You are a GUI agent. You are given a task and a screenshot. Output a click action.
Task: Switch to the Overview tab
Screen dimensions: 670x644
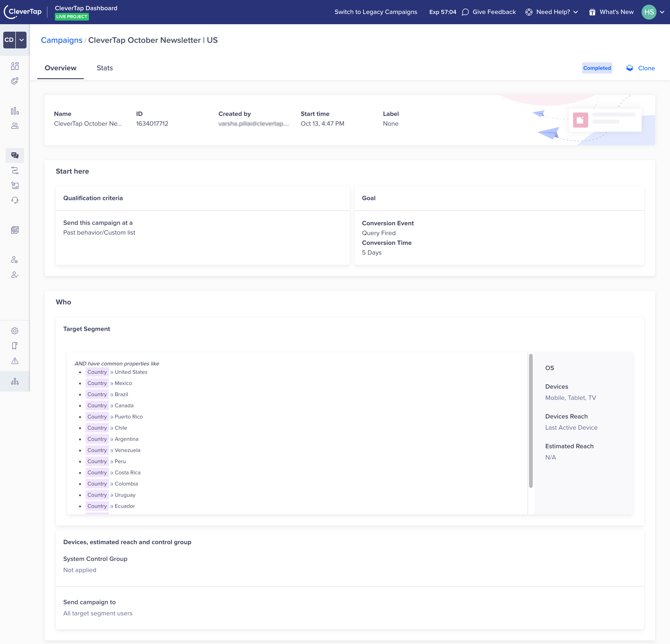(60, 68)
